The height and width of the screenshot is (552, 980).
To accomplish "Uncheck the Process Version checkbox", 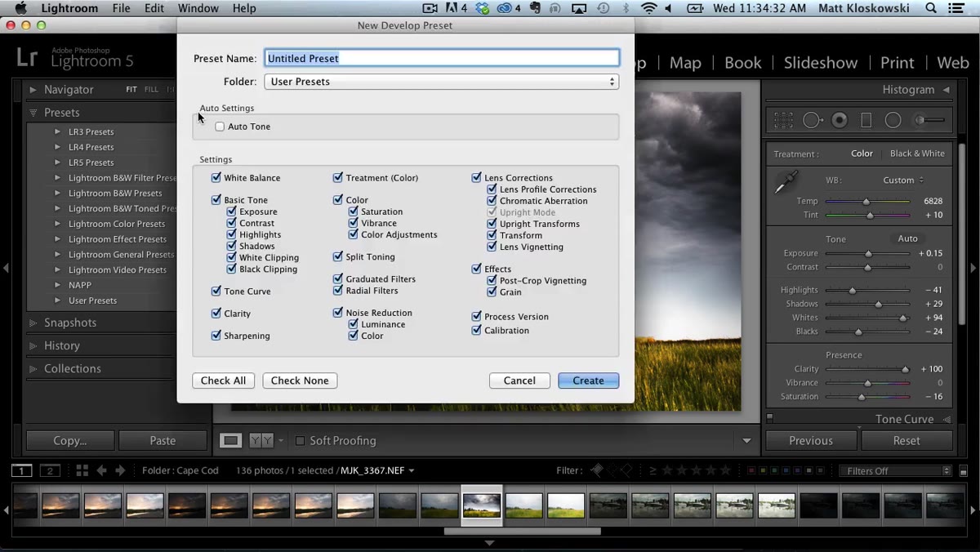I will (476, 316).
